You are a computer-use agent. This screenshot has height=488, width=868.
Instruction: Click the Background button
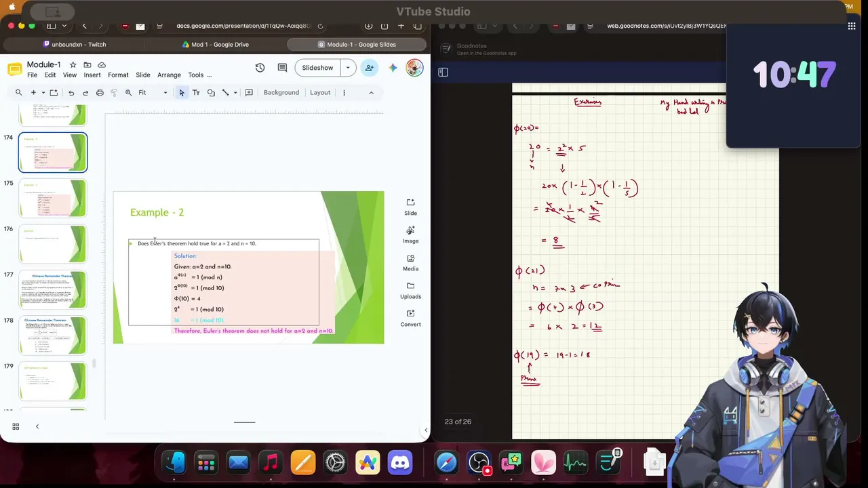coord(281,93)
